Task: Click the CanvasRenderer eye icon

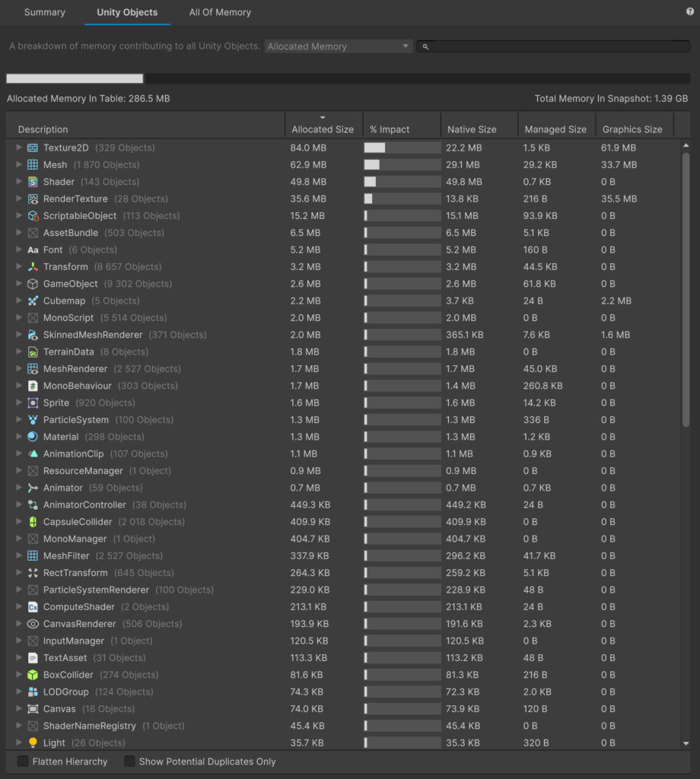Action: [x=33, y=624]
